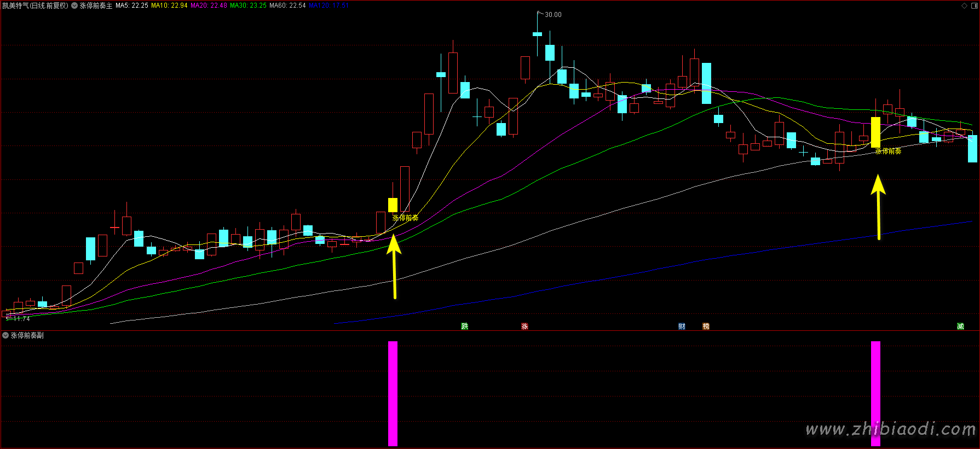This screenshot has height=449, width=980.
Task: Click the 财 financial marker icon
Action: (682, 326)
